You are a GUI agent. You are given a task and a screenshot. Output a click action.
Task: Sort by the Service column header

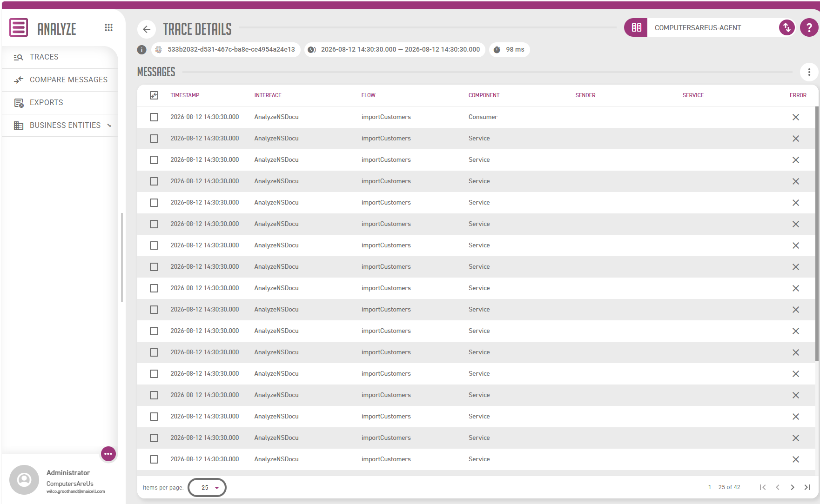(x=693, y=95)
